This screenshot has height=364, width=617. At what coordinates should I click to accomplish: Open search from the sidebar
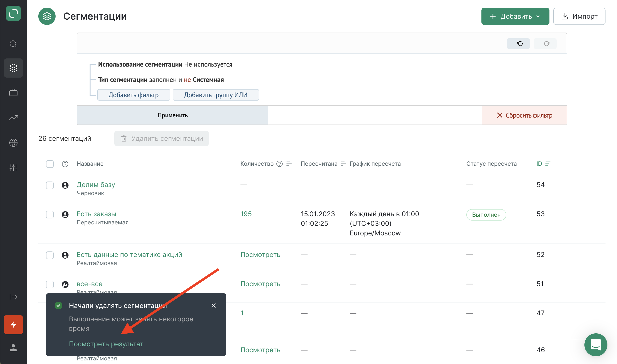(13, 44)
